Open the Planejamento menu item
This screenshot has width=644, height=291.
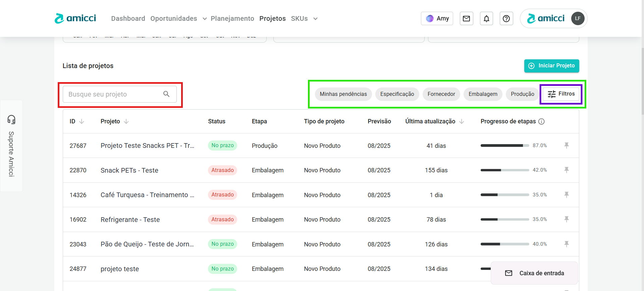tap(232, 19)
